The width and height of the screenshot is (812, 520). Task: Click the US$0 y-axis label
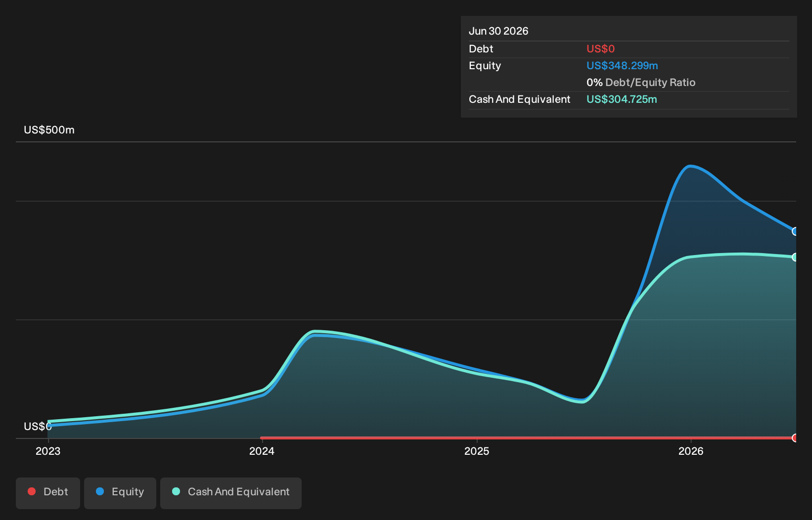coord(38,427)
